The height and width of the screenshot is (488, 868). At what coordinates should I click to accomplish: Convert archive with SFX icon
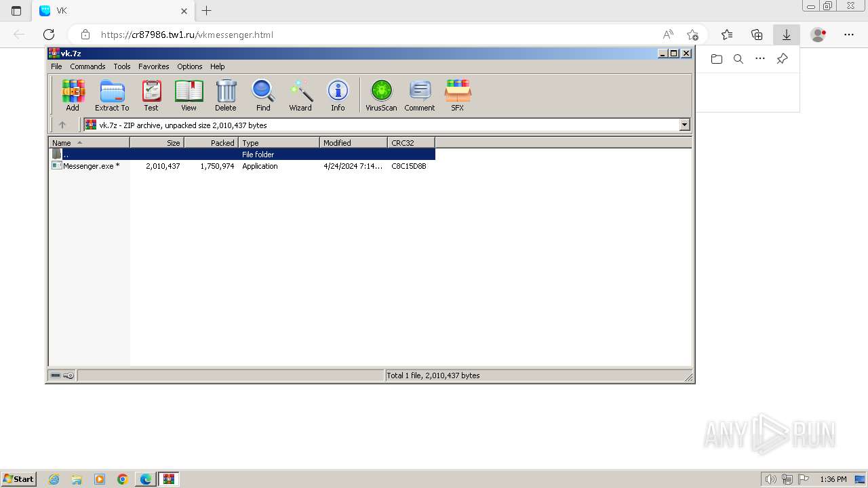click(458, 95)
